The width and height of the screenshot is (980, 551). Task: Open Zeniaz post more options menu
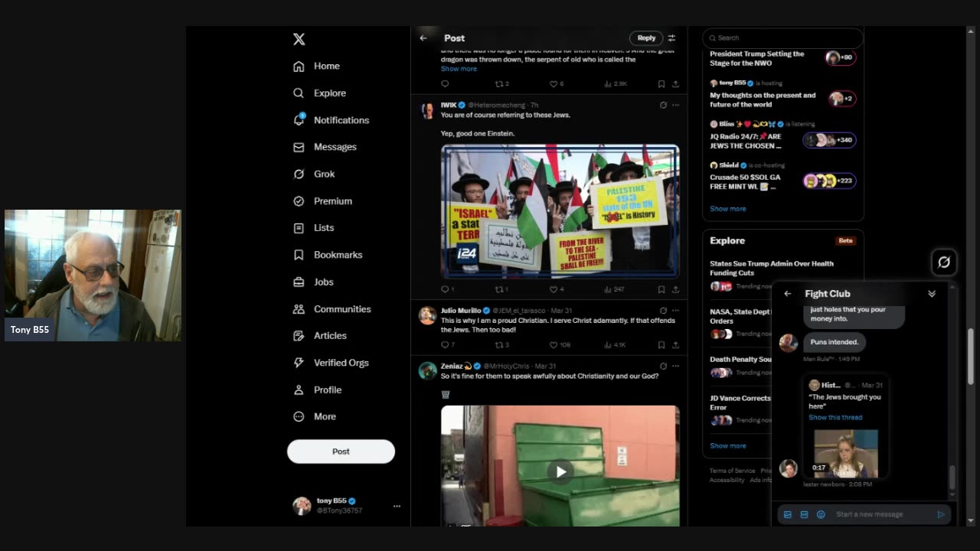coord(675,366)
